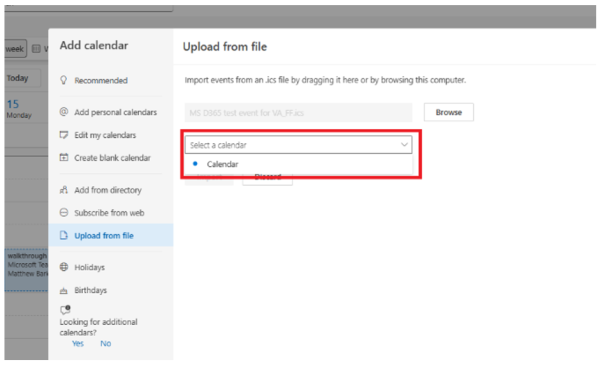This screenshot has width=600, height=369.
Task: Click the @ icon for personal calendars
Action: [x=64, y=112]
